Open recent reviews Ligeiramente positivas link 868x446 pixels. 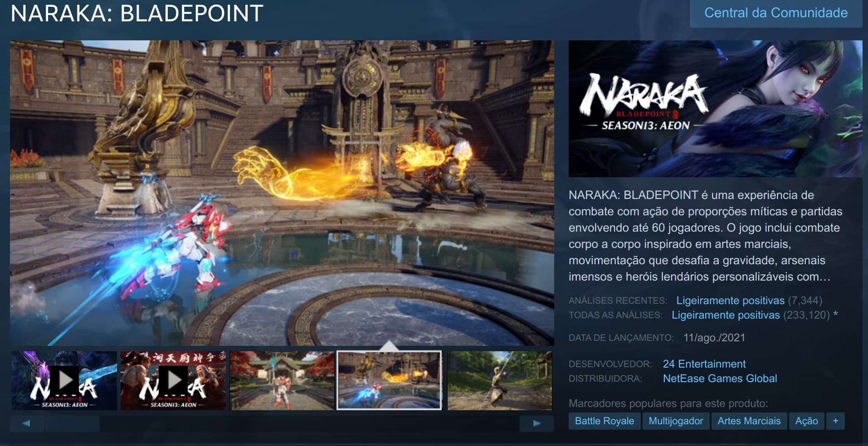point(730,301)
